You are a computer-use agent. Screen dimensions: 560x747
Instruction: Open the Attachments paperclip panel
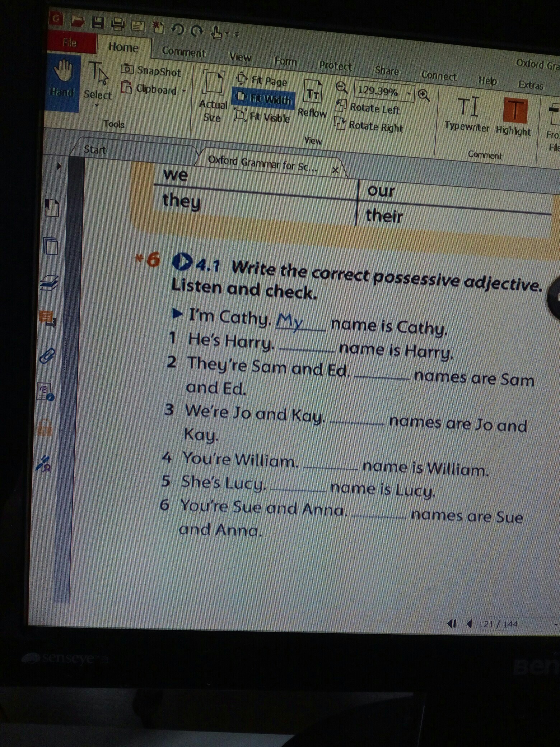click(x=47, y=356)
